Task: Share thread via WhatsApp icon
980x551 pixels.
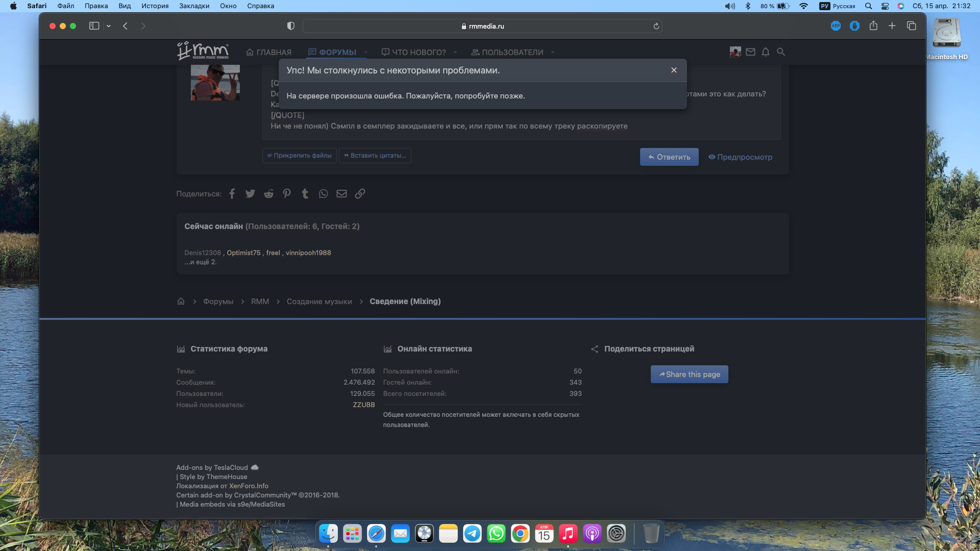Action: tap(323, 194)
